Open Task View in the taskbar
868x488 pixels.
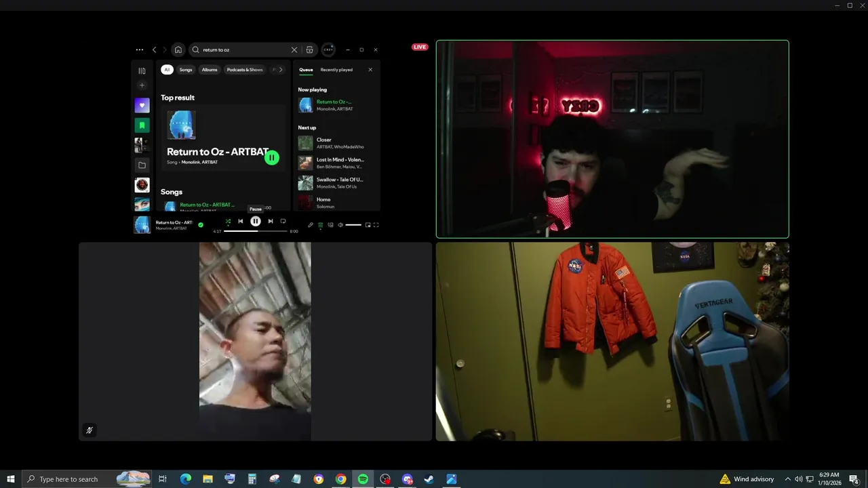point(163,479)
